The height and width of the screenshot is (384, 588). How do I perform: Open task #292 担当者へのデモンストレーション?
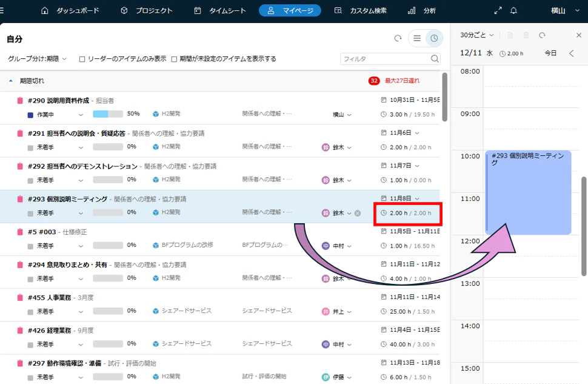(83, 166)
